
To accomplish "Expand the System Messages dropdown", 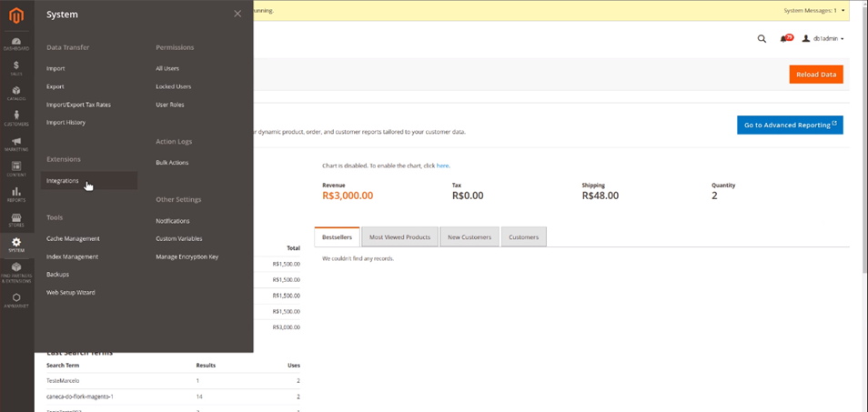I will 814,11.
